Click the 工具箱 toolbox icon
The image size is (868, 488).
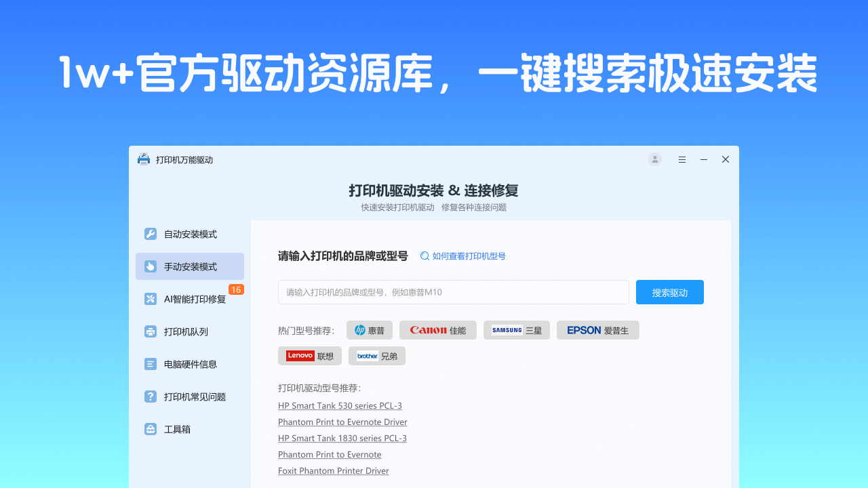coord(150,429)
